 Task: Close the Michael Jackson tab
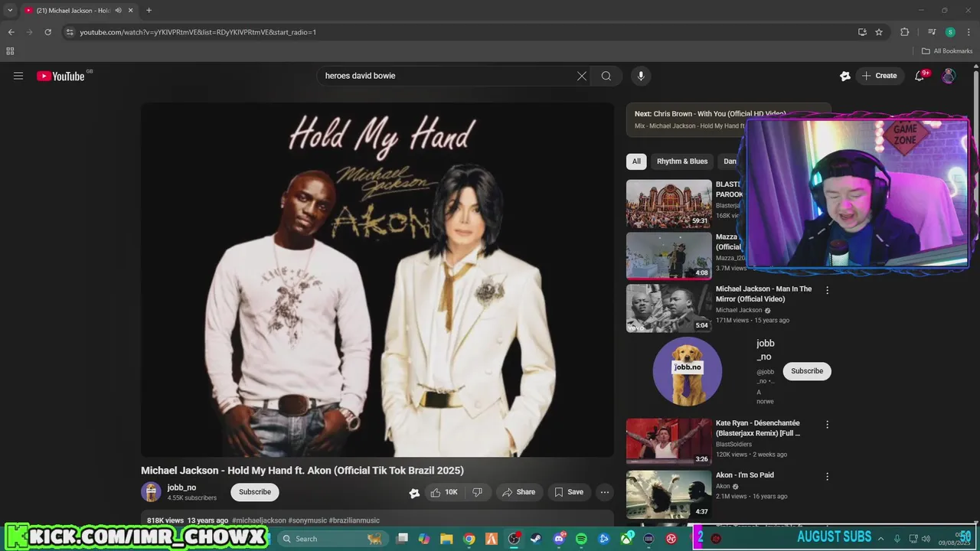point(130,11)
